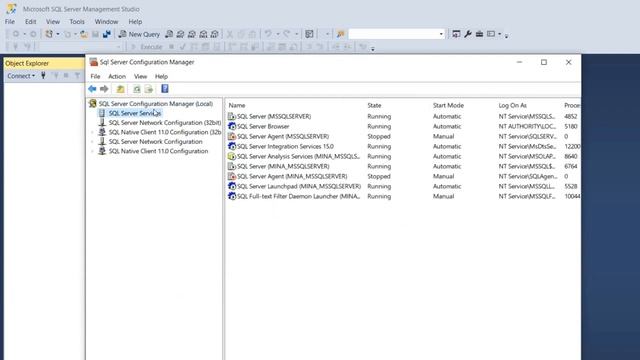Screen dimensions: 640x360
Task: Select SQL Server Services tree item
Action: pyautogui.click(x=135, y=113)
